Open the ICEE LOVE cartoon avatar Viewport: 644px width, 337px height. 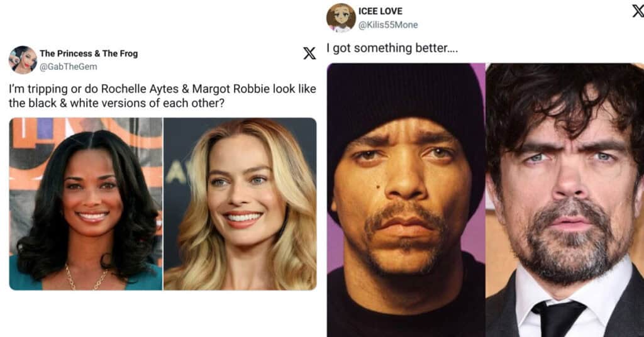click(341, 18)
